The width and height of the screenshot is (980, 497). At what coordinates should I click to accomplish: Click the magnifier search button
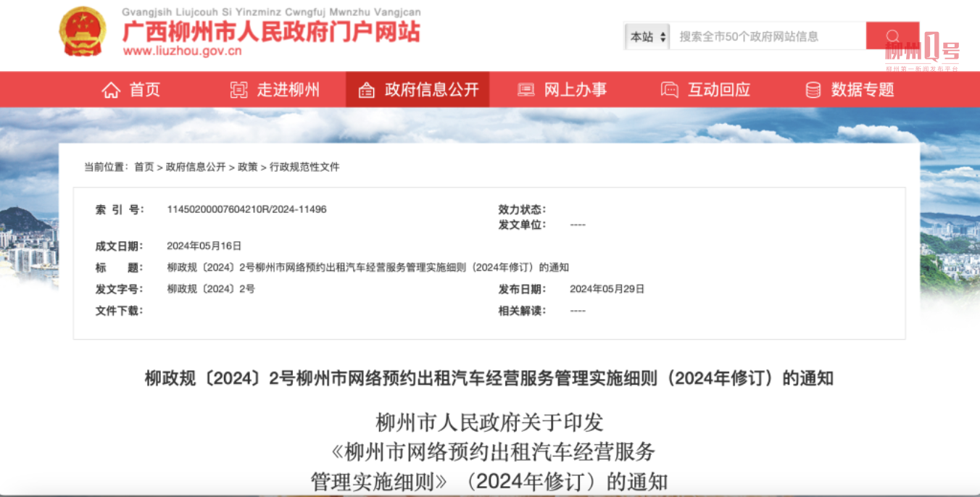click(892, 36)
